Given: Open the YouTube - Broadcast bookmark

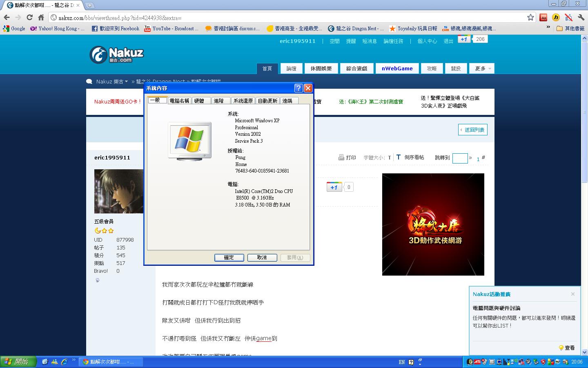Looking at the screenshot, I should click(171, 29).
